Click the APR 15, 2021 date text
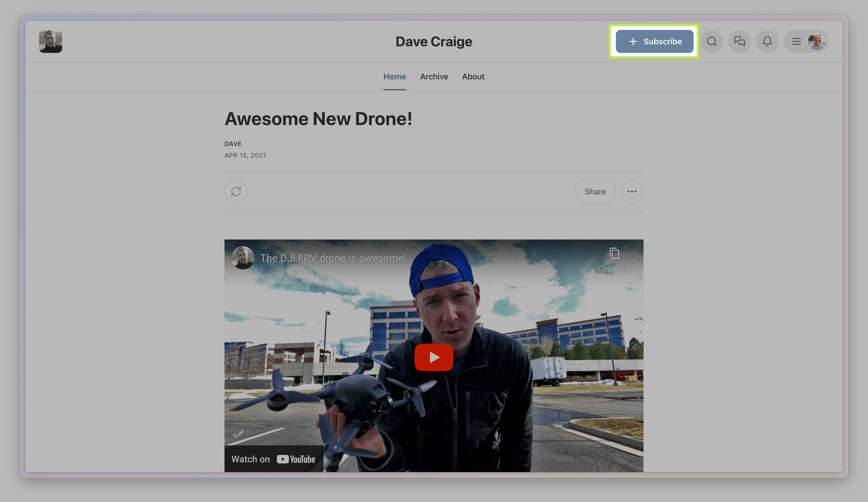This screenshot has height=502, width=868. [245, 156]
